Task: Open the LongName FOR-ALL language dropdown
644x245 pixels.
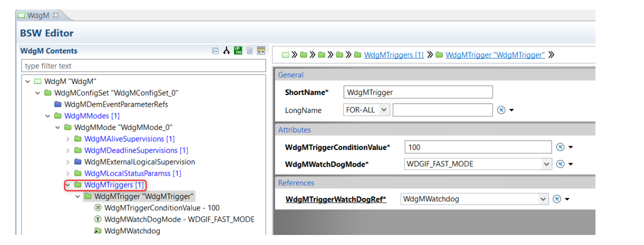Action: (384, 110)
